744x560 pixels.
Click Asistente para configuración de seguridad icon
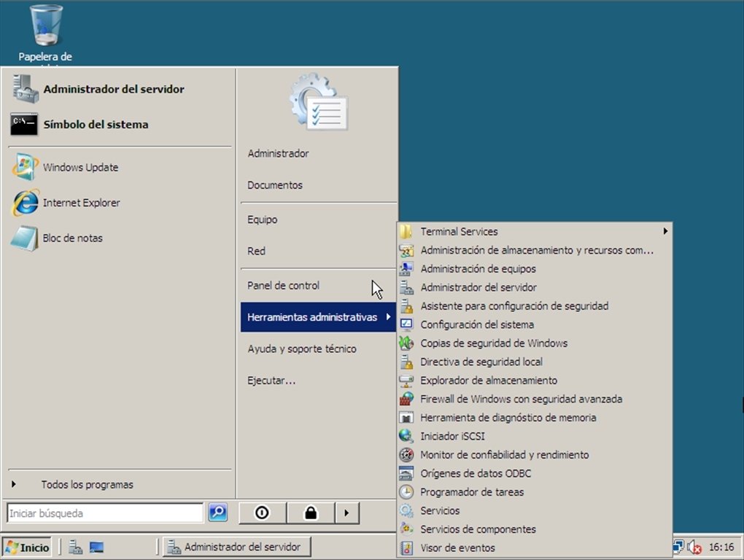pos(406,306)
